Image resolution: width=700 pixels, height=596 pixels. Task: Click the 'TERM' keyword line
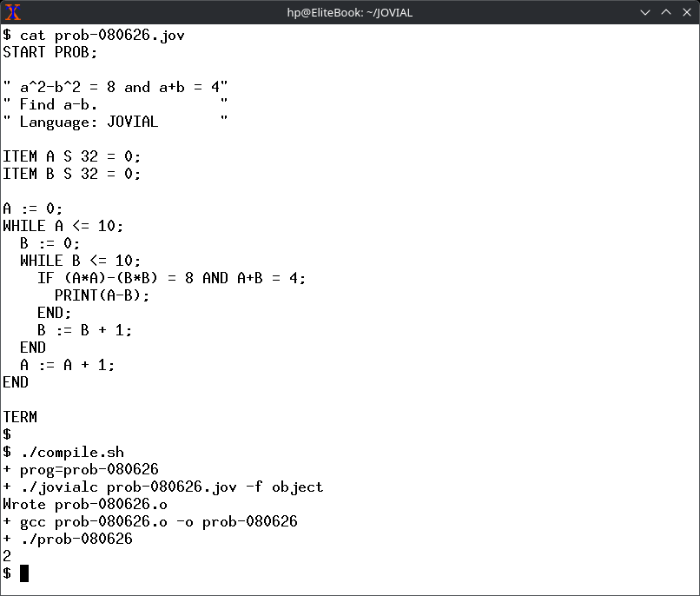click(x=20, y=417)
